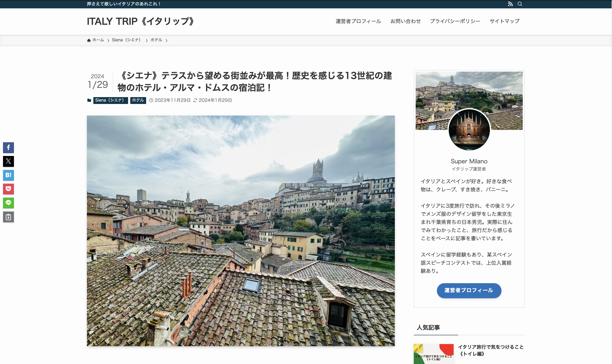Viewport: 612px width, 364px height.
Task: Share via LINE icon
Action: 8,203
